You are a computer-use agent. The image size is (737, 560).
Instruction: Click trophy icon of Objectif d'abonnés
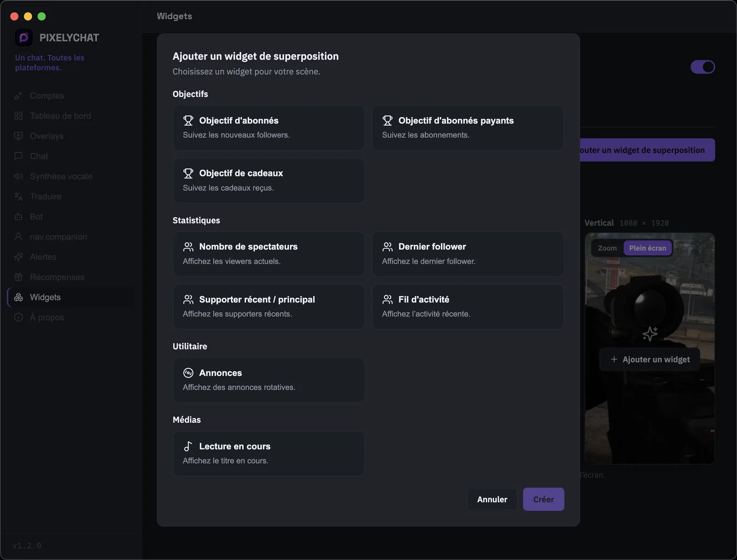pos(188,121)
